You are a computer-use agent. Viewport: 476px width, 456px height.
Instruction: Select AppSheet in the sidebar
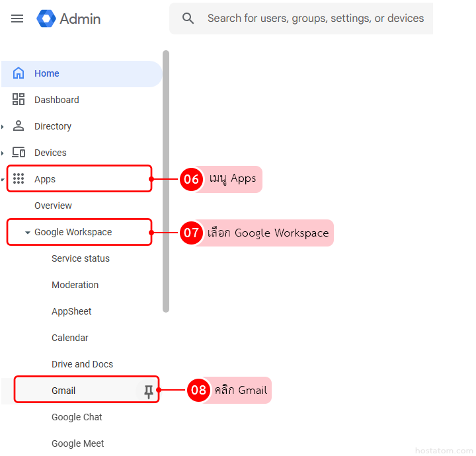pyautogui.click(x=71, y=311)
